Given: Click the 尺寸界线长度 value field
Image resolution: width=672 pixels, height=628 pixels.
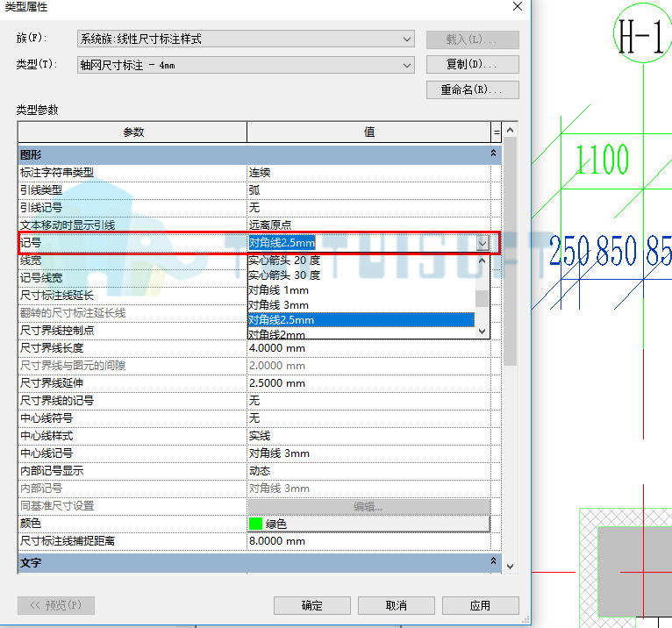Looking at the screenshot, I should click(369, 348).
